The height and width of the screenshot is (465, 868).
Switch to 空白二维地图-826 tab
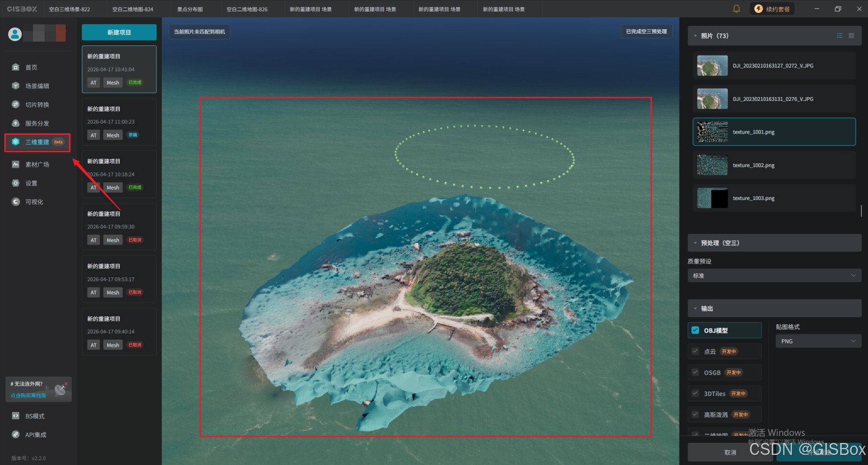click(247, 9)
